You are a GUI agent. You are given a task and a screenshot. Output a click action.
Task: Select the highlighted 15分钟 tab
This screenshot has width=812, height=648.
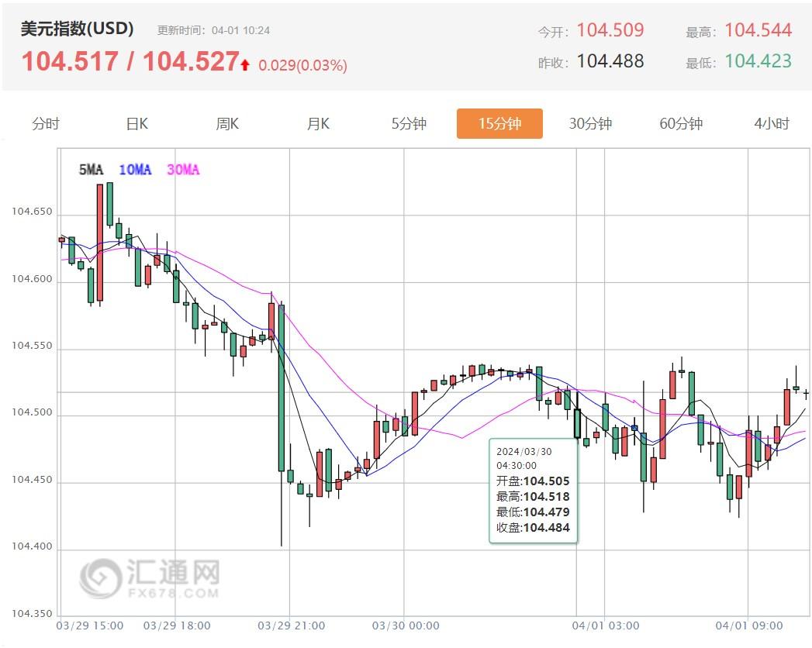point(499,122)
